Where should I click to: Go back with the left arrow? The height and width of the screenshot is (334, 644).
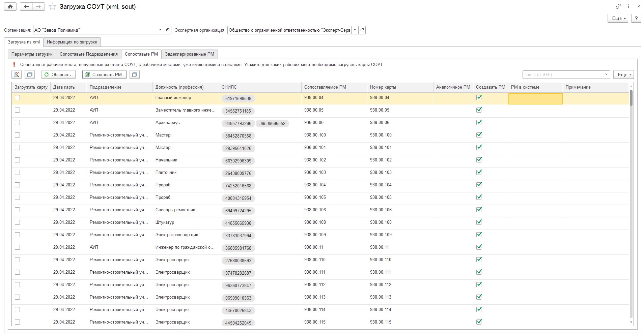[x=26, y=7]
